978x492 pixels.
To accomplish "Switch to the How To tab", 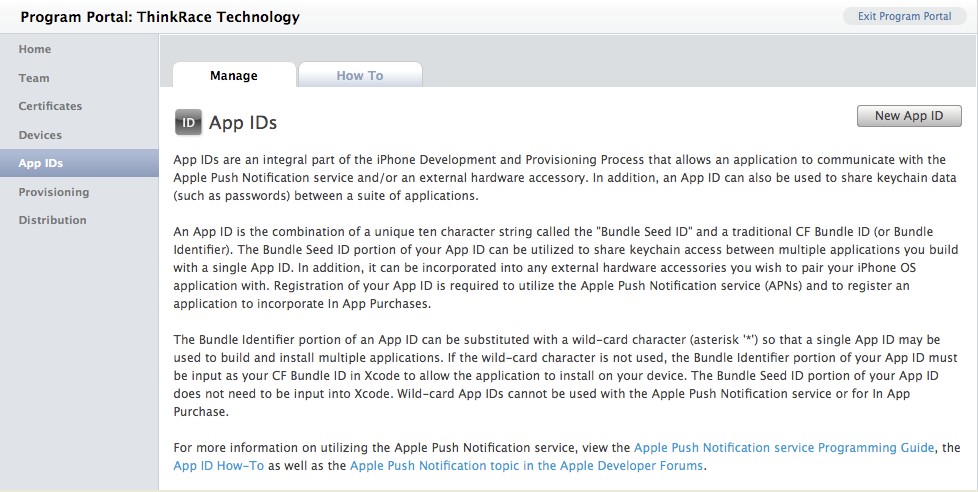I will 360,75.
